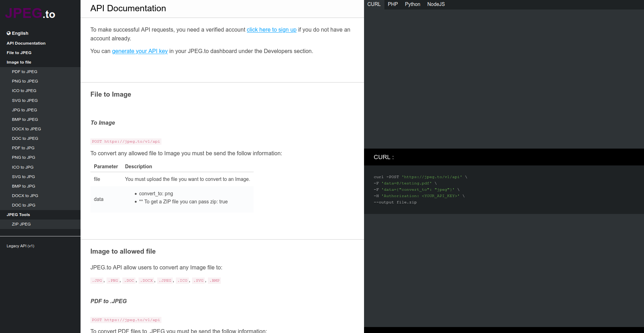Click the 'PDF to .JPEG' subheading

(x=109, y=301)
